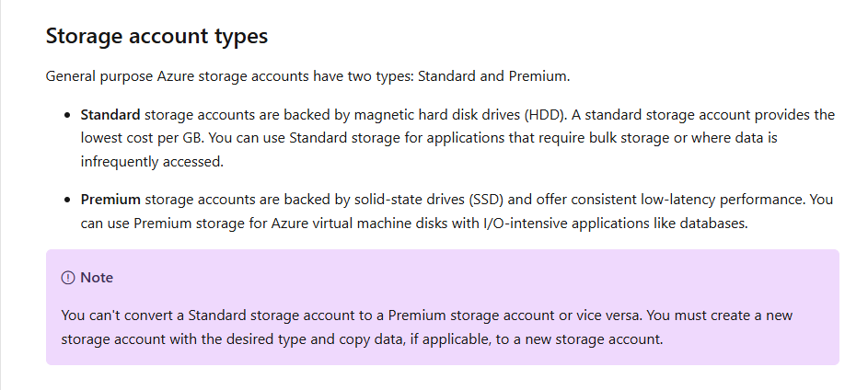Click the sentence starting "General purpose Azure"

point(307,76)
